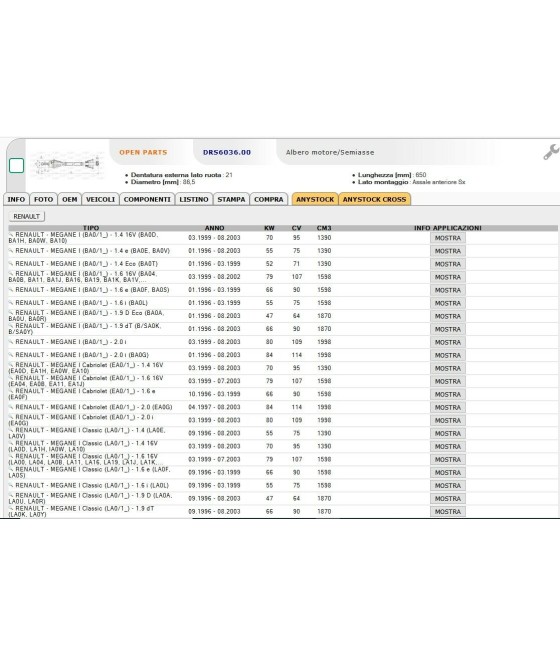
Task: Click magnifier icon beside Classic 1.6 i (LA0L)
Action: 11,485
